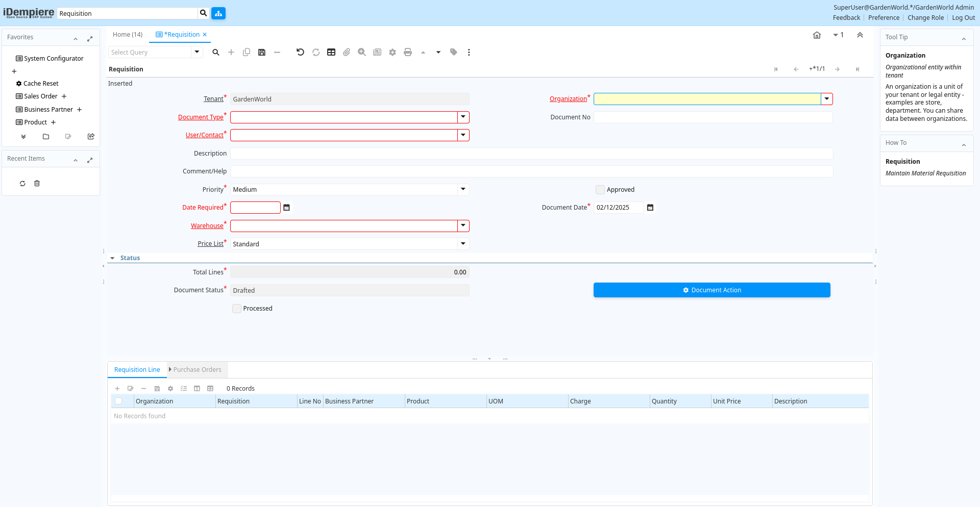Expand the Document Type dropdown
Screen dimensions: 980x507
click(463, 117)
